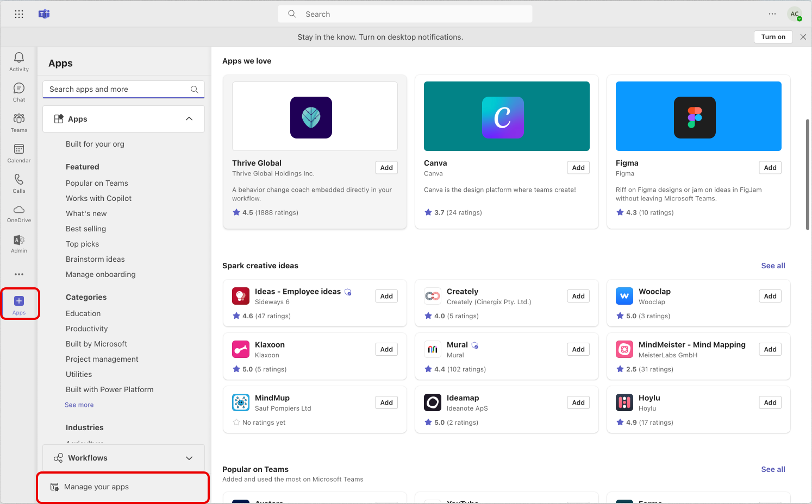The width and height of the screenshot is (812, 504).
Task: See all Spark creative ideas apps
Action: click(x=773, y=266)
